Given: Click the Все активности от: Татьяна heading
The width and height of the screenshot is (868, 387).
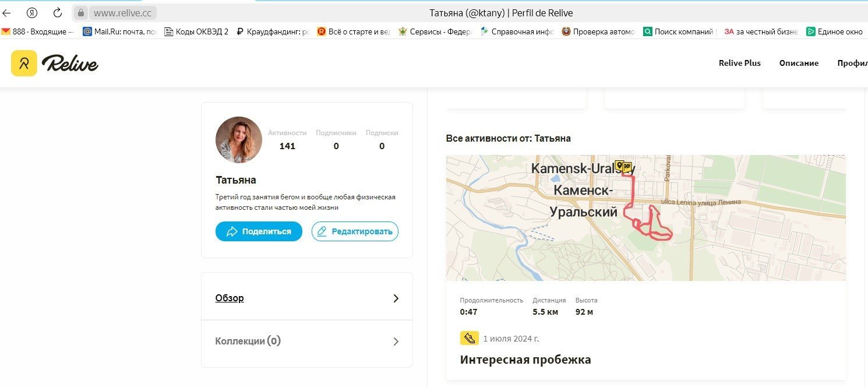Looking at the screenshot, I should [509, 139].
